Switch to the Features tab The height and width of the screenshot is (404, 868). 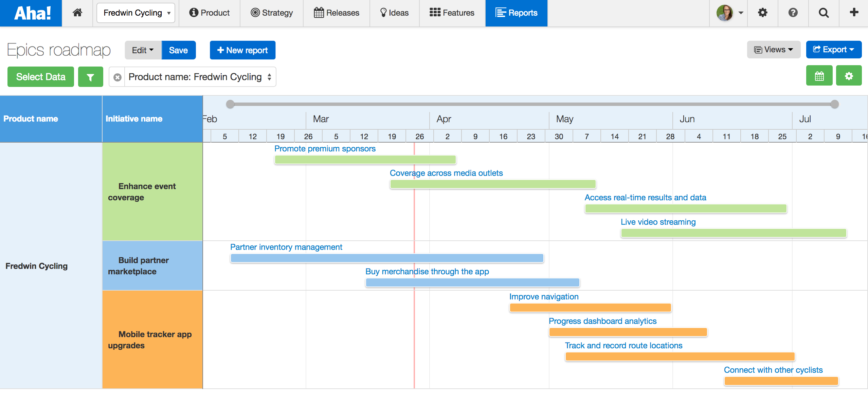click(452, 13)
